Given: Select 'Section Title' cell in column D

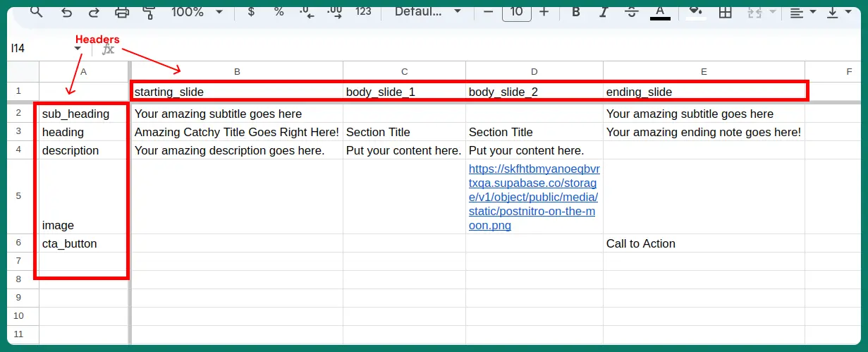Looking at the screenshot, I should [x=534, y=132].
